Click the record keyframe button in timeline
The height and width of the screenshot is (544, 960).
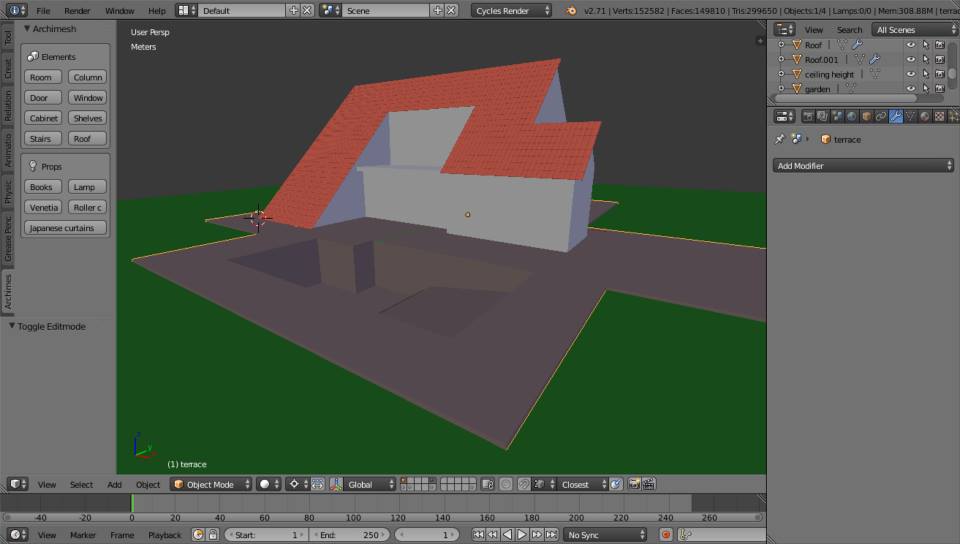666,535
